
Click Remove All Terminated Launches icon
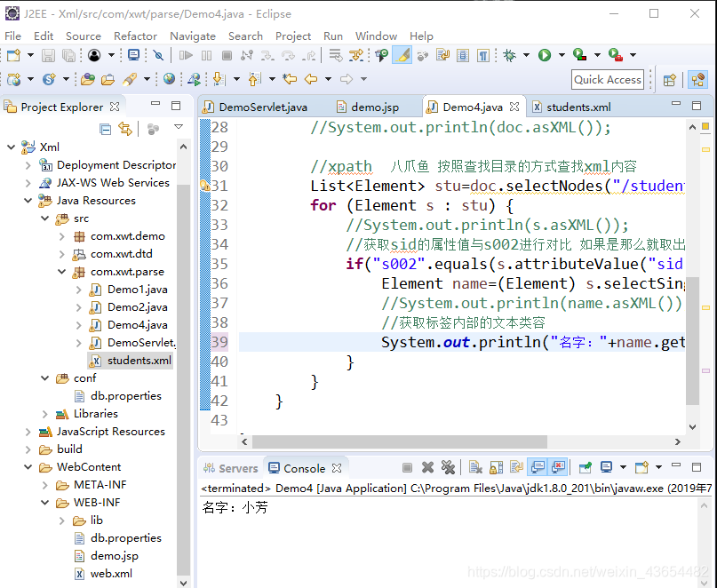(x=448, y=467)
